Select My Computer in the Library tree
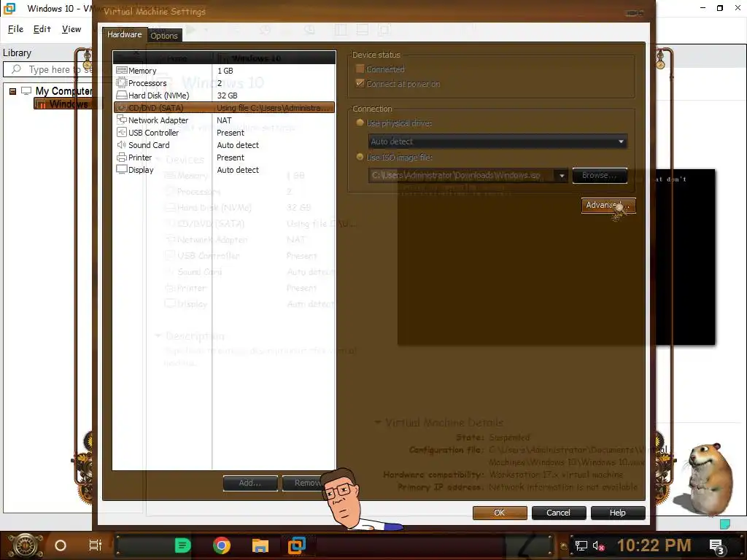This screenshot has height=560, width=747. [x=63, y=91]
